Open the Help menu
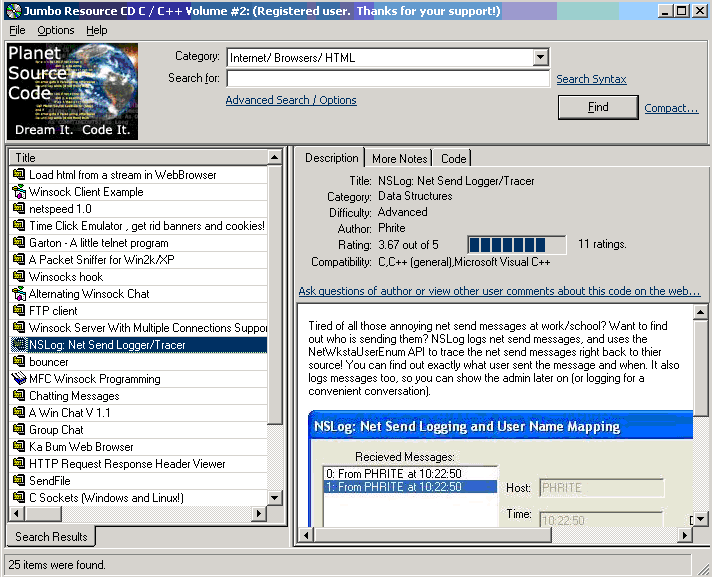Screen dimensions: 712x577 point(97,30)
